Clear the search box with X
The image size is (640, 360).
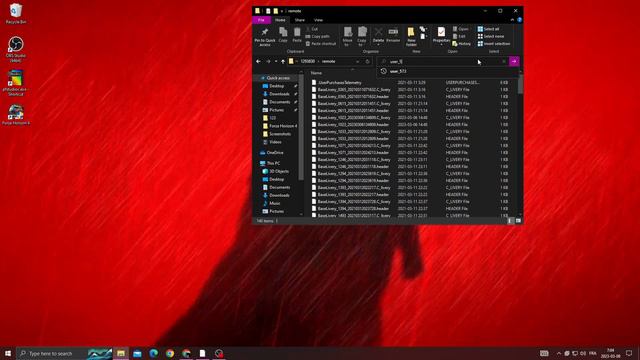click(x=504, y=61)
